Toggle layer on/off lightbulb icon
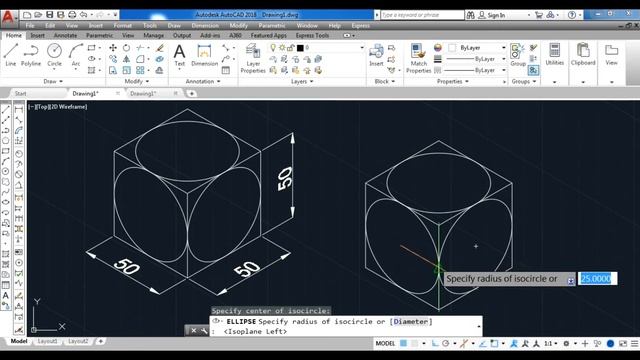Image resolution: width=640 pixels, height=360 pixels. pos(273,48)
